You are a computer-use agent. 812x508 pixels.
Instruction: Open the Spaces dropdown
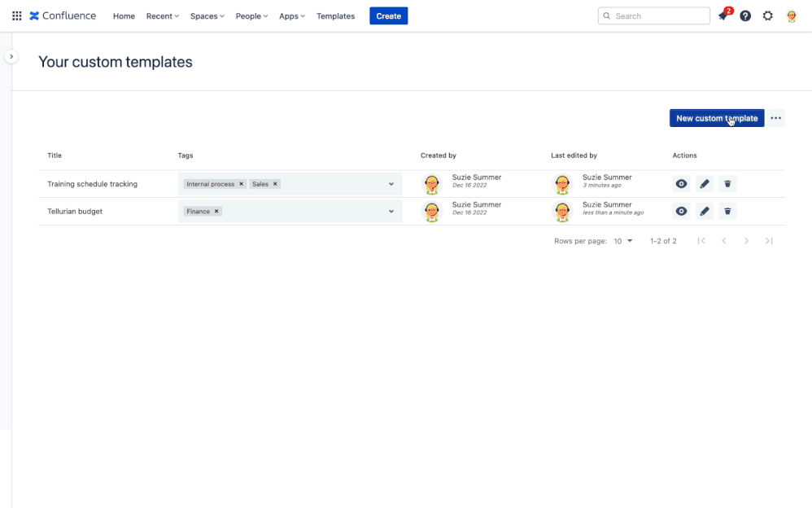pyautogui.click(x=207, y=15)
